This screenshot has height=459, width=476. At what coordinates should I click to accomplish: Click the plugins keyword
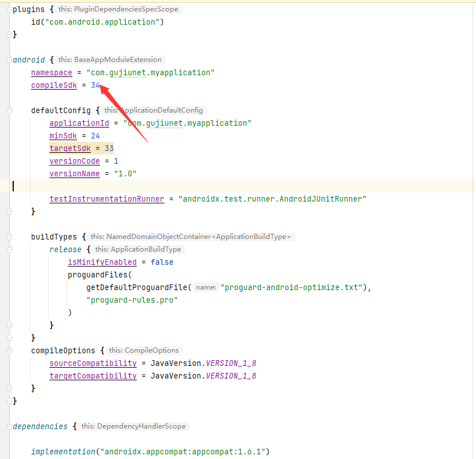(x=29, y=9)
